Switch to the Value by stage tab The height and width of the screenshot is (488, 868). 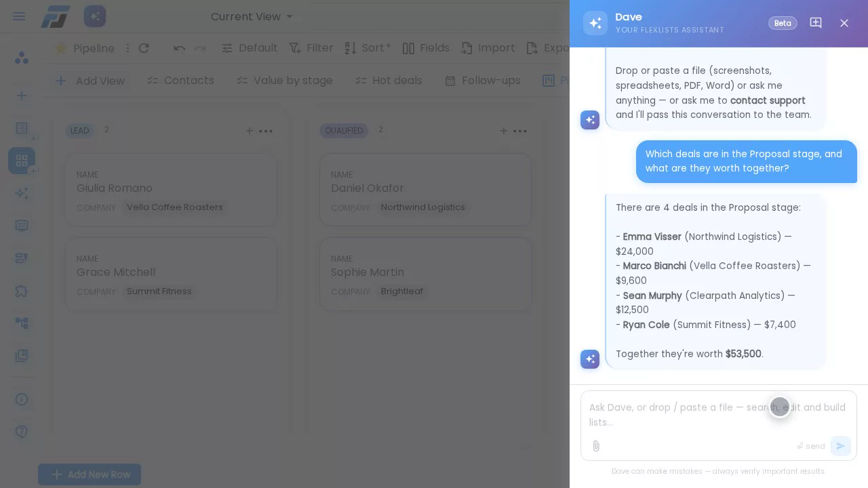coord(284,81)
